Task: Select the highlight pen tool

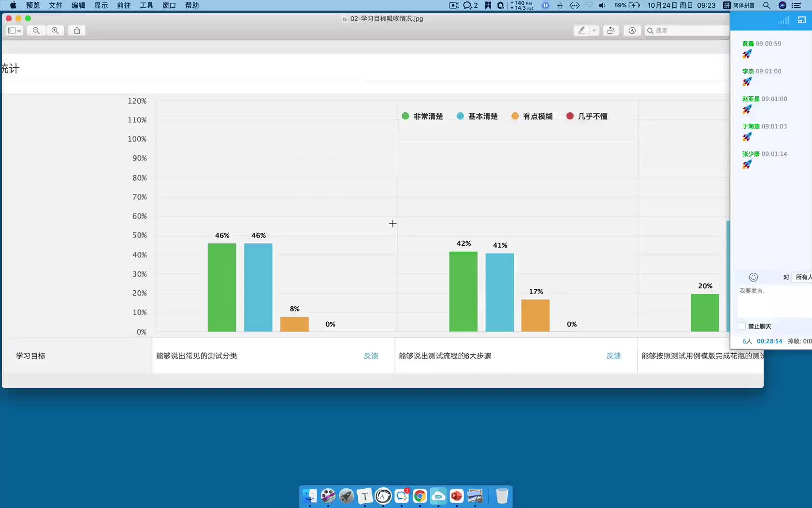Action: click(582, 30)
